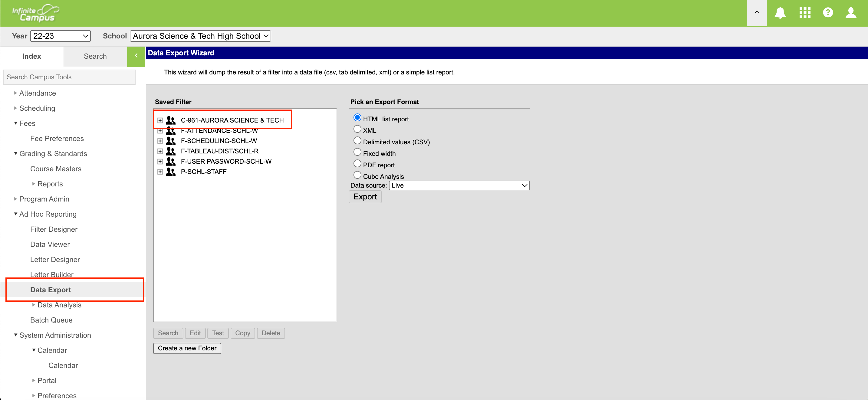The height and width of the screenshot is (400, 868).
Task: Click the group icon beside P-SCHL-STAFF
Action: (171, 172)
